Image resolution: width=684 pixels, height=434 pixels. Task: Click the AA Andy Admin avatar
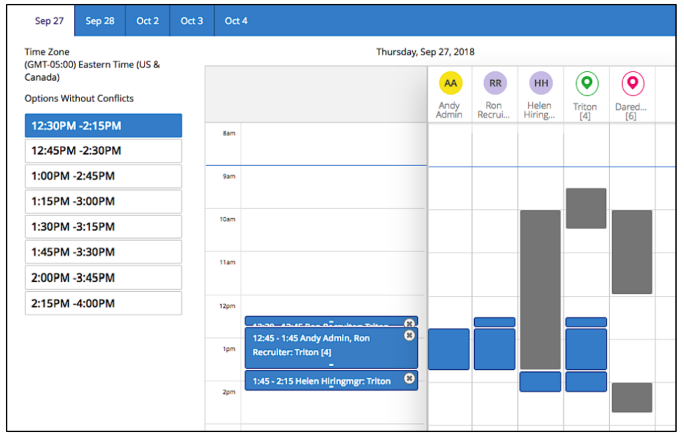tap(450, 83)
